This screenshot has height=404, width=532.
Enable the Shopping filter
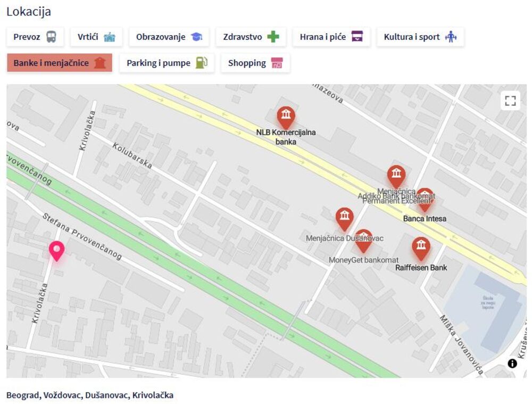[x=255, y=63]
